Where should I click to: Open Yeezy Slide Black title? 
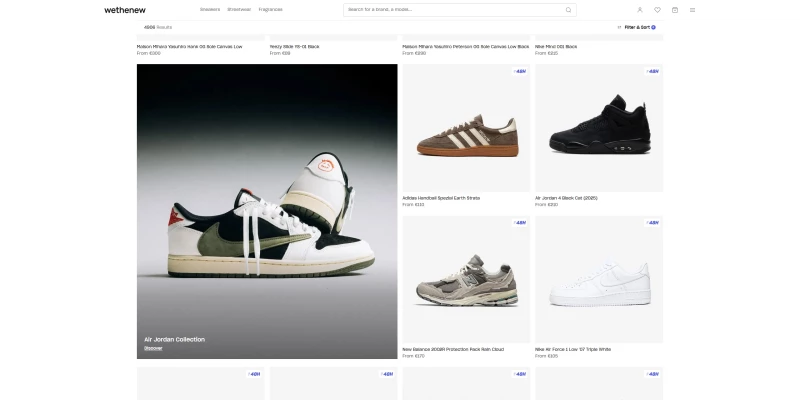(294, 46)
